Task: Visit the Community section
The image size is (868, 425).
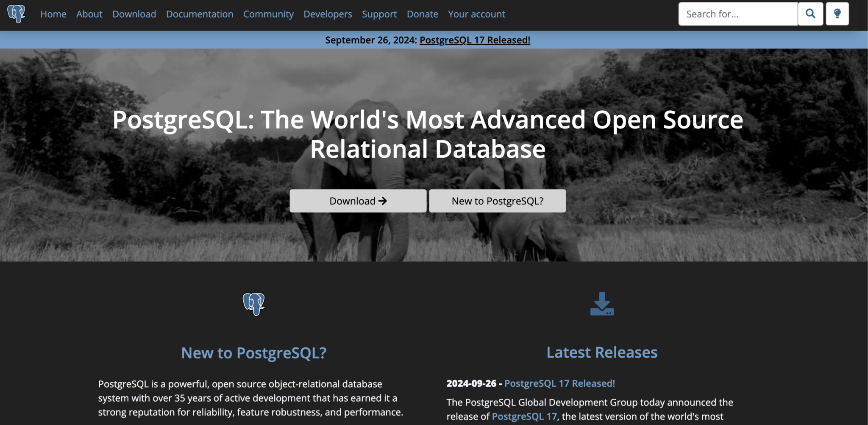Action: point(268,14)
